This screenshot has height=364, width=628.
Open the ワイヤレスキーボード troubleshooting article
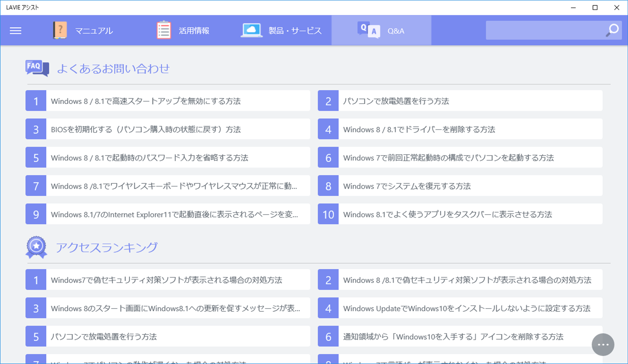coord(168,186)
